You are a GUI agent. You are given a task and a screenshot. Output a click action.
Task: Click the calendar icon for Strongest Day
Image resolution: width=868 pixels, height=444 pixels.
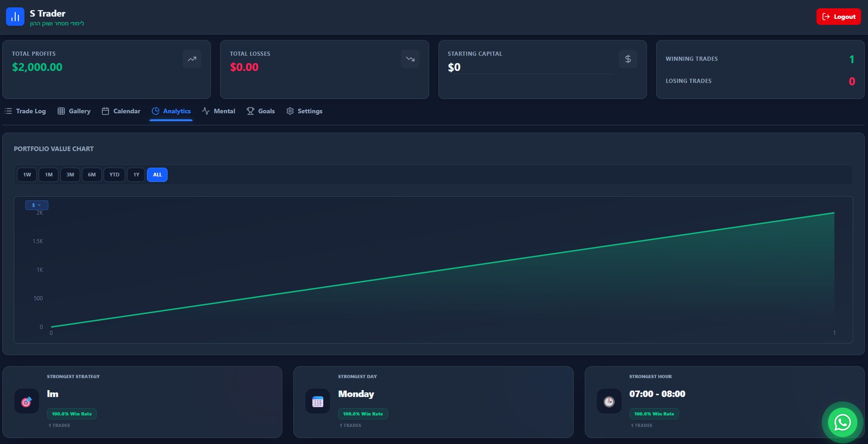click(x=318, y=402)
